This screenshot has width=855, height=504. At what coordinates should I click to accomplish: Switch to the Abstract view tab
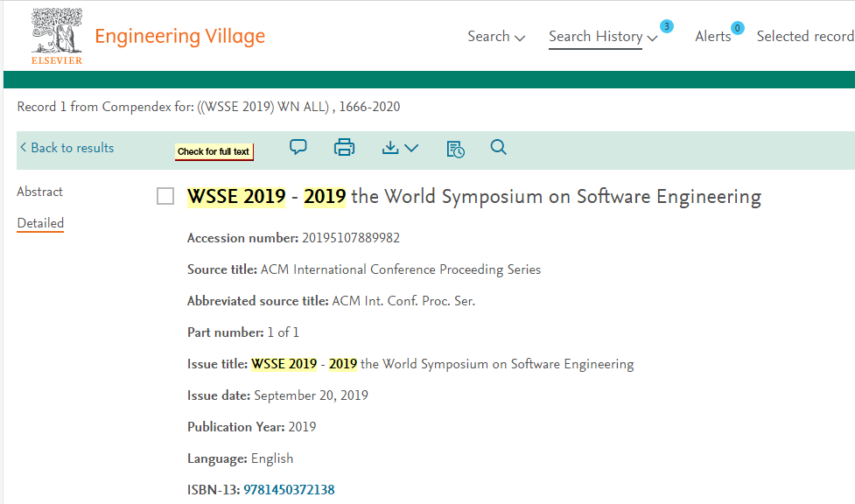pyautogui.click(x=39, y=192)
